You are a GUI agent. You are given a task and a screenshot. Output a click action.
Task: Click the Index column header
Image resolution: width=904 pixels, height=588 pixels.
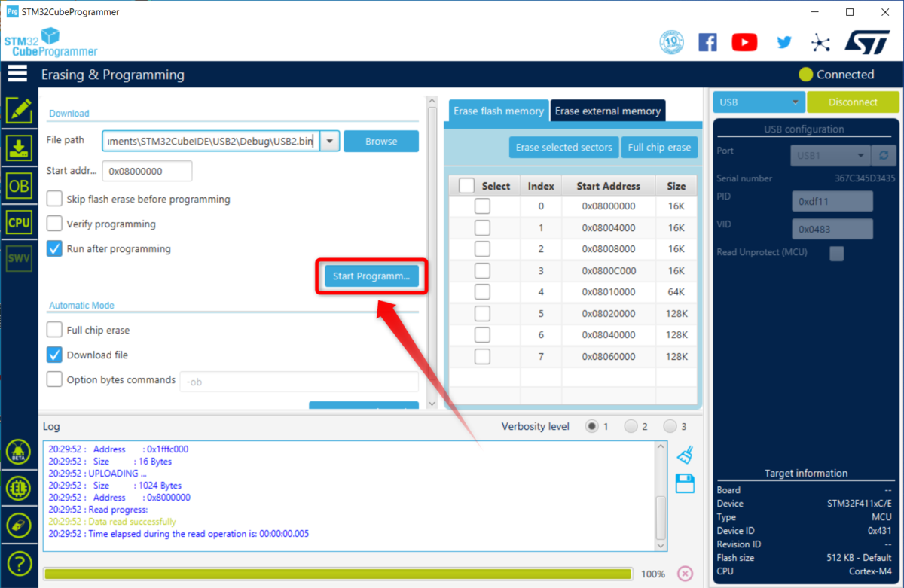click(x=541, y=186)
